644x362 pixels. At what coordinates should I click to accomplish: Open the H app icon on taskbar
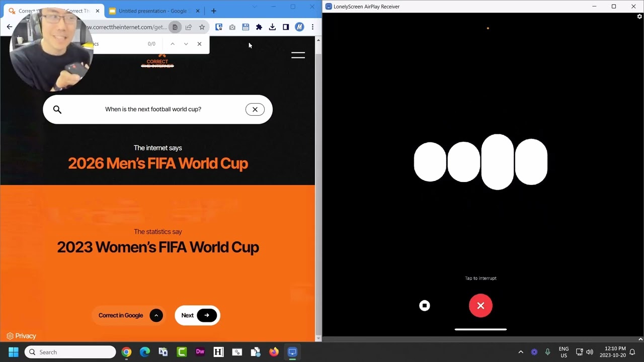[x=218, y=352]
